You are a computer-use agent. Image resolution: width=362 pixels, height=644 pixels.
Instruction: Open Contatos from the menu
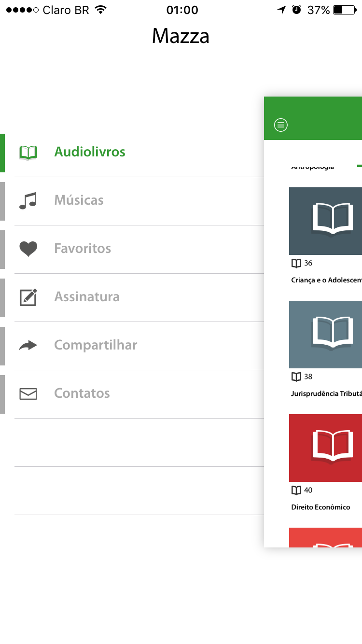[82, 393]
